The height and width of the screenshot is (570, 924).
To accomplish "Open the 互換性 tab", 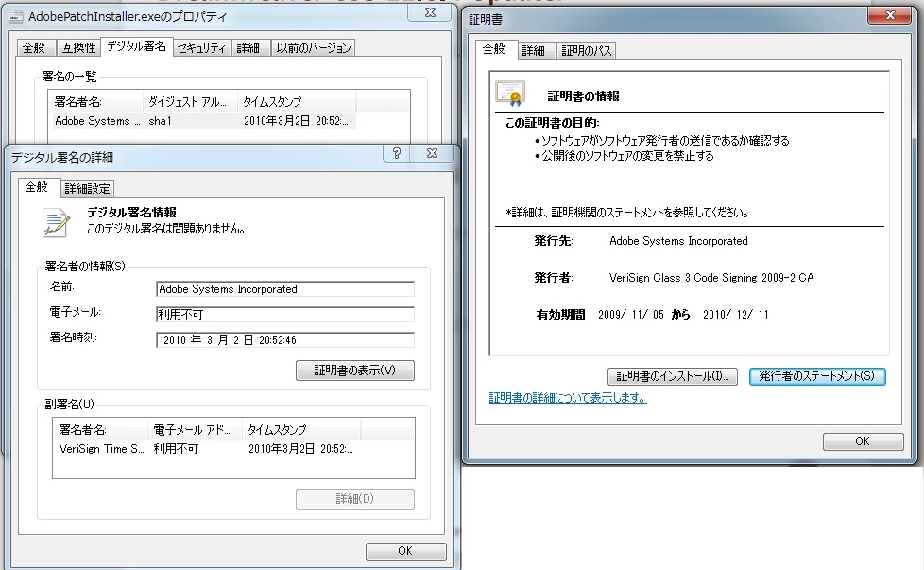I will pos(79,48).
